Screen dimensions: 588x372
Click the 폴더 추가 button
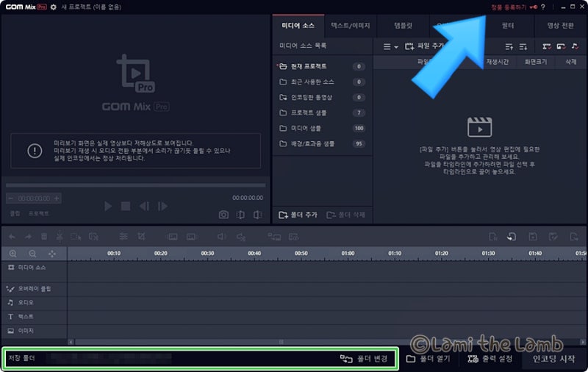tap(298, 215)
